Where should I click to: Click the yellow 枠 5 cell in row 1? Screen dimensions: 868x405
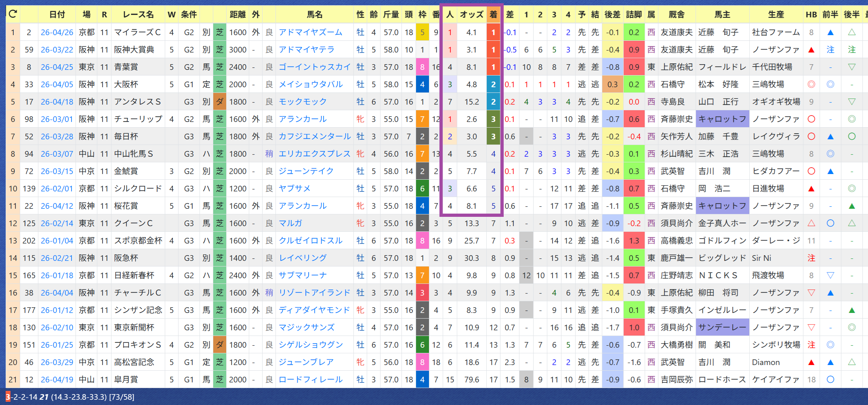pos(422,32)
